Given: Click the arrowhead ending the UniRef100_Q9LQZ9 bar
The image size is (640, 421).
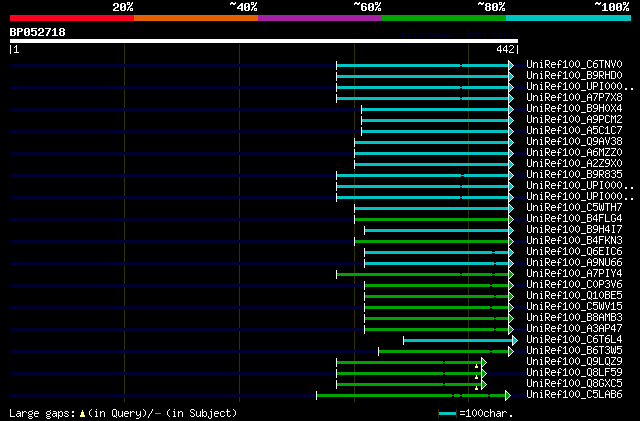Looking at the screenshot, I should point(484,362).
